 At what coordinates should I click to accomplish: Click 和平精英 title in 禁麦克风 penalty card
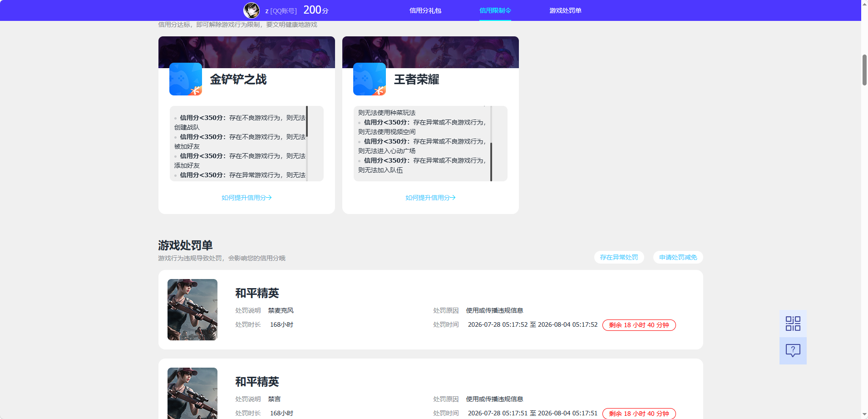257,293
